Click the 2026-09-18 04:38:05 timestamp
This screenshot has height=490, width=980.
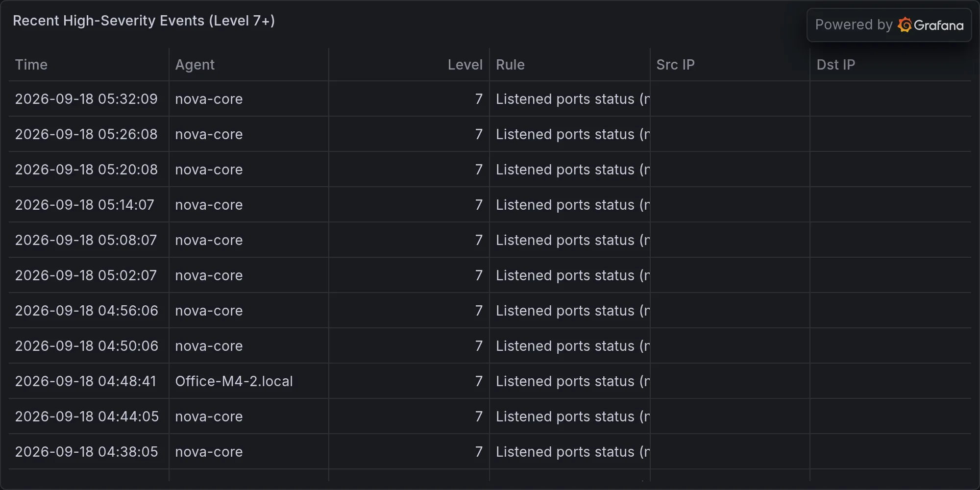pos(86,452)
